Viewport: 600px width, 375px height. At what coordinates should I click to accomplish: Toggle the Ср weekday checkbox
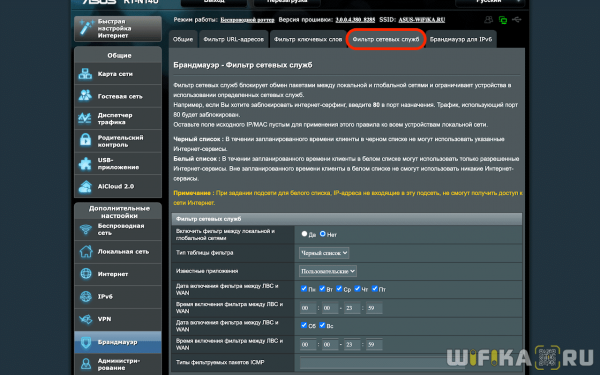(x=339, y=289)
